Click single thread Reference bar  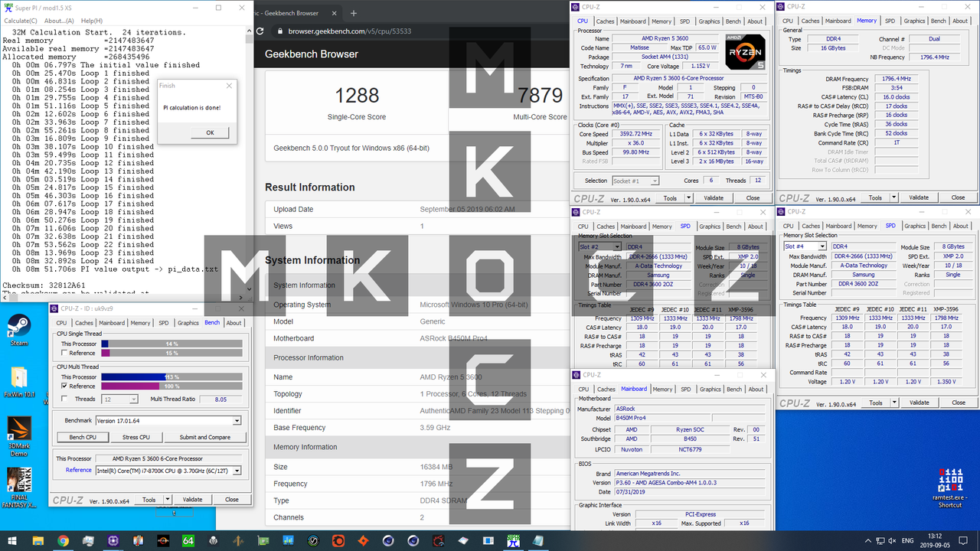pos(171,353)
